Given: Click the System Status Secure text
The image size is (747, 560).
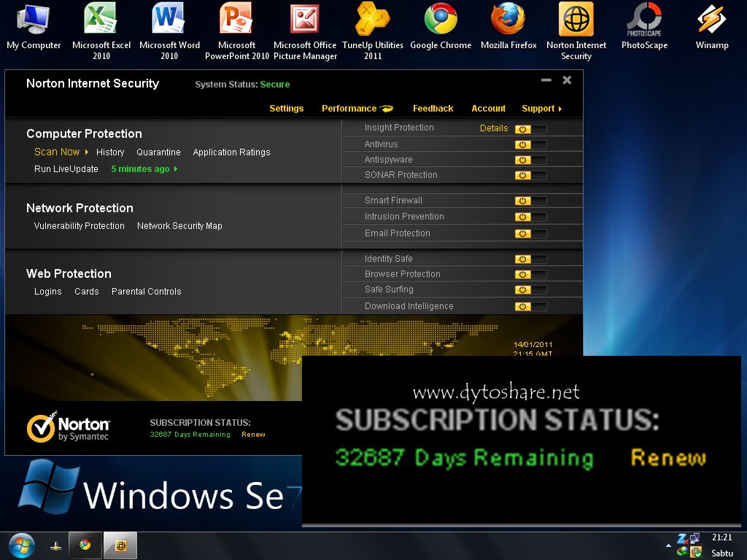Looking at the screenshot, I should [242, 85].
